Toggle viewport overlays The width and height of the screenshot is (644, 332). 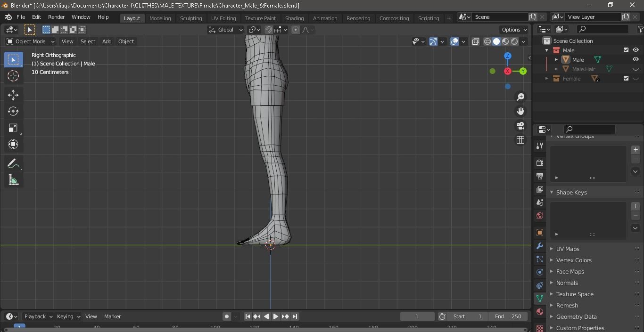pos(454,41)
